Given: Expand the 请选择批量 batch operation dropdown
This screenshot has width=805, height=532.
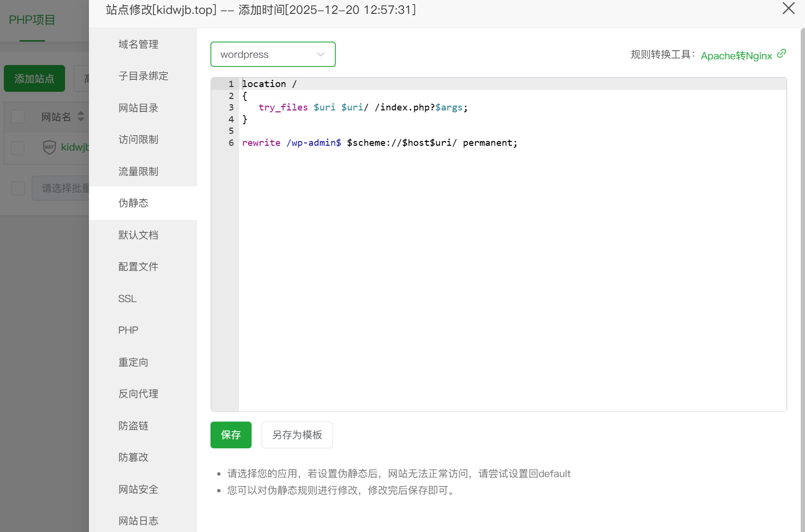Looking at the screenshot, I should (x=62, y=188).
